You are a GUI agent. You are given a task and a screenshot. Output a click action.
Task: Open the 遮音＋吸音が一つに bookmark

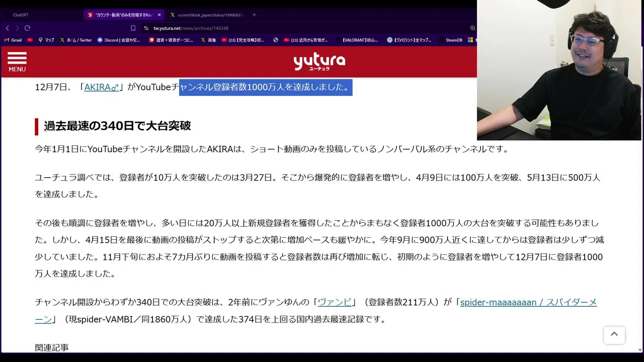click(x=171, y=40)
